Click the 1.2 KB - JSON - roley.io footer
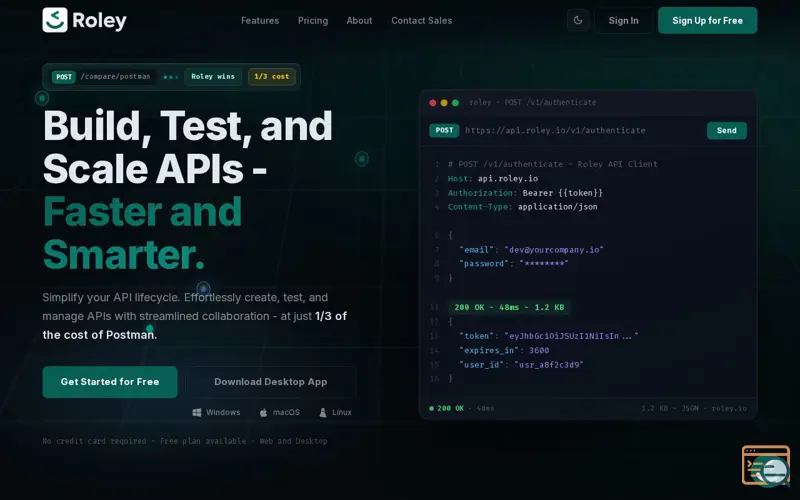800x500 pixels. [x=694, y=408]
